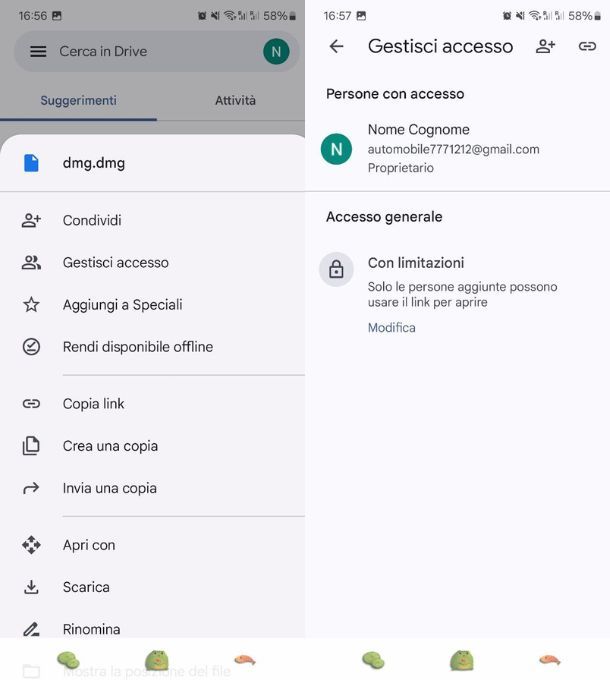This screenshot has height=680, width=610.
Task: Tap the Condividi add-person icon
Action: coord(31,220)
